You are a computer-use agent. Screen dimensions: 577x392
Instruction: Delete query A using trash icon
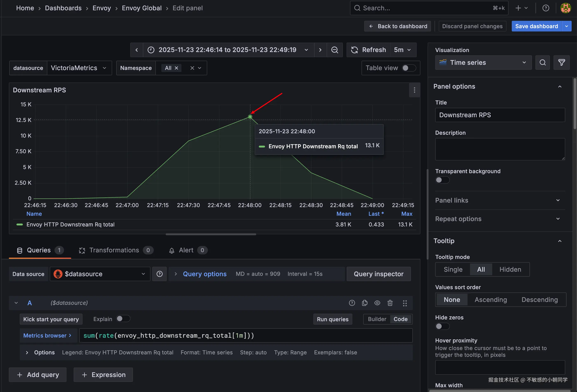point(390,303)
